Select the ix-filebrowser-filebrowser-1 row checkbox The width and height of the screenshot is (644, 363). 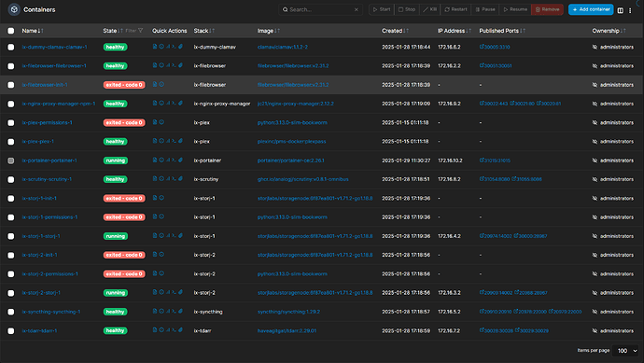(x=11, y=66)
